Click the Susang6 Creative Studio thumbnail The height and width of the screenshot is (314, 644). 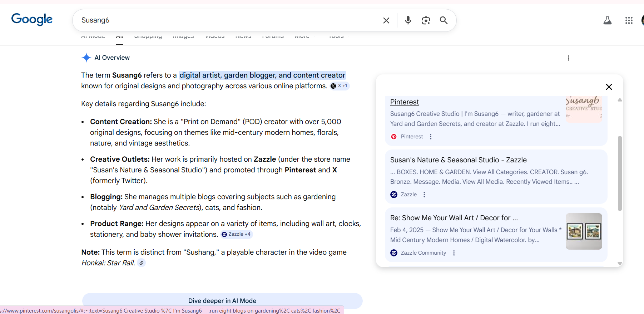click(584, 109)
